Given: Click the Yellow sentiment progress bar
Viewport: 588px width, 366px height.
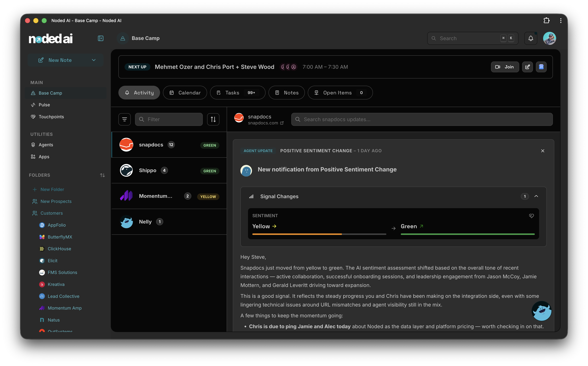Looking at the screenshot, I should pos(319,234).
